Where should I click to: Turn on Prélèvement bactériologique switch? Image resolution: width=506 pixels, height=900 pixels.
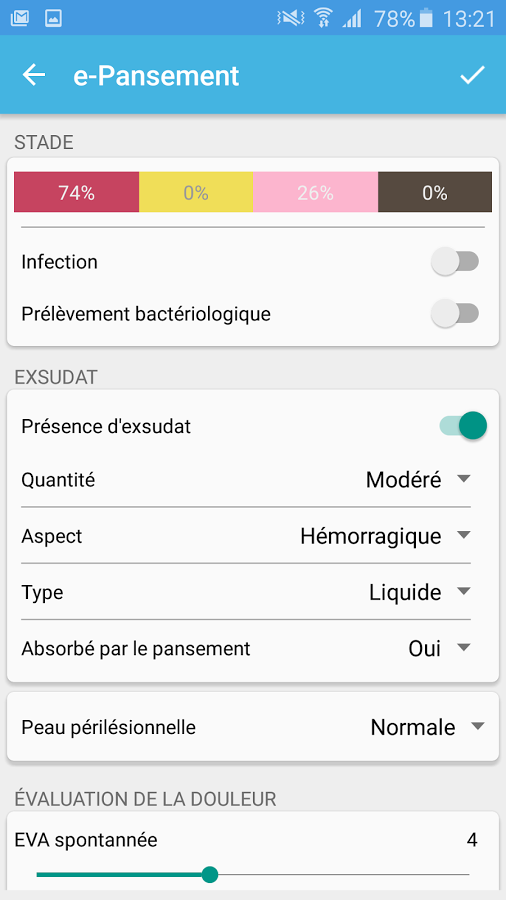[455, 314]
